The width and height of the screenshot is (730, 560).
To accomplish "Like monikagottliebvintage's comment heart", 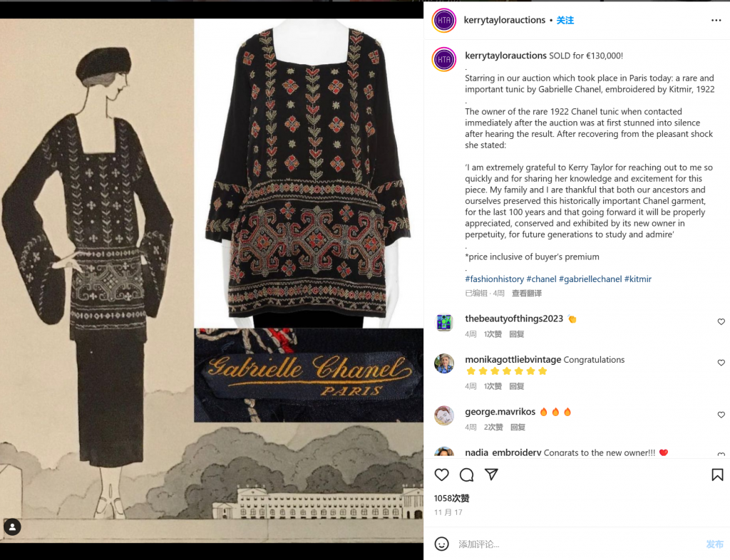I will click(721, 363).
